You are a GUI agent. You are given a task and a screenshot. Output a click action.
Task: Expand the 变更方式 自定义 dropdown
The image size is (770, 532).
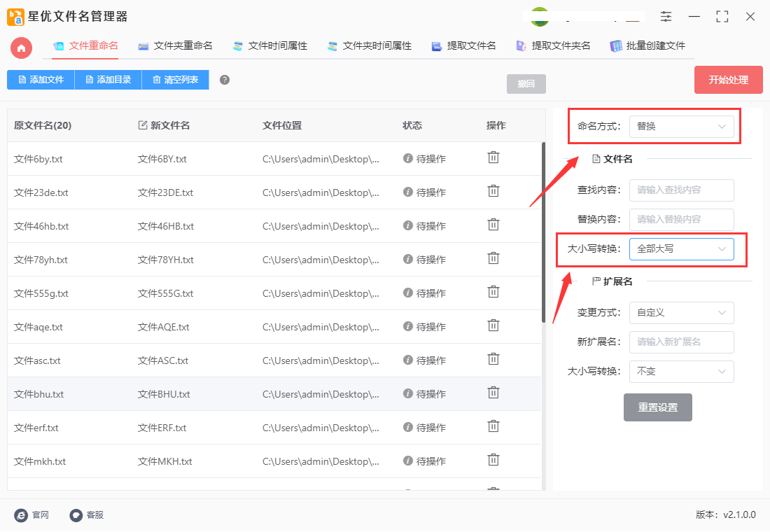tap(681, 313)
